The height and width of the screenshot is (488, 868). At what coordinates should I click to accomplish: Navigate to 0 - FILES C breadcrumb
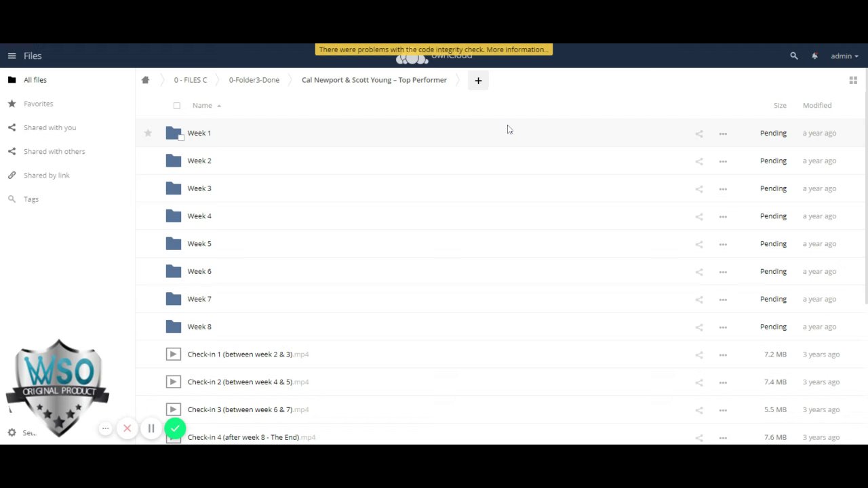pos(191,80)
